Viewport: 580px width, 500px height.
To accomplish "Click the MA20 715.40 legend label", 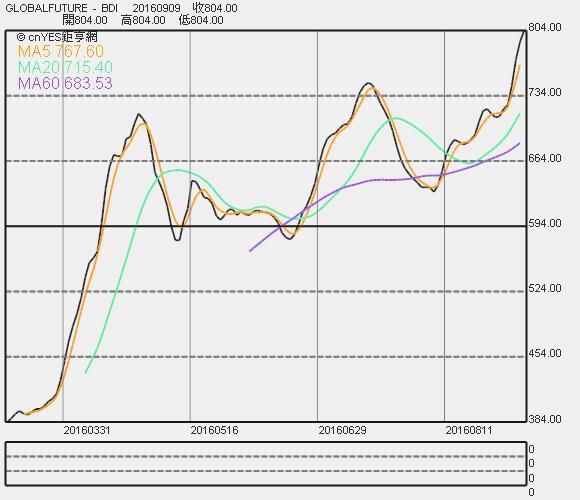I will coord(65,67).
